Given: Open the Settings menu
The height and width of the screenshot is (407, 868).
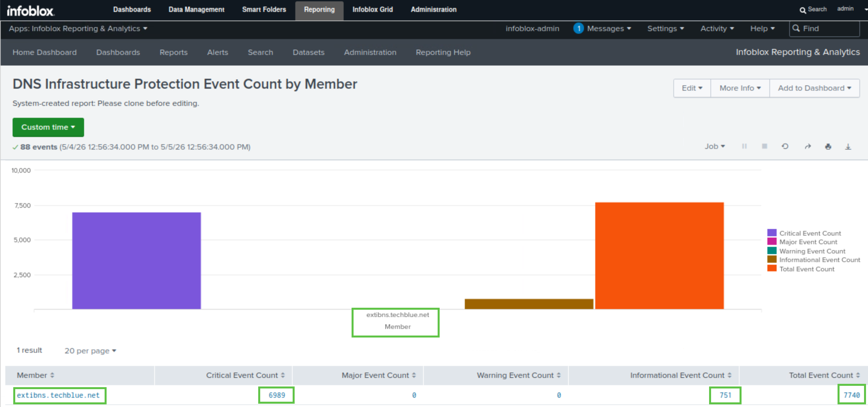Looking at the screenshot, I should point(665,28).
